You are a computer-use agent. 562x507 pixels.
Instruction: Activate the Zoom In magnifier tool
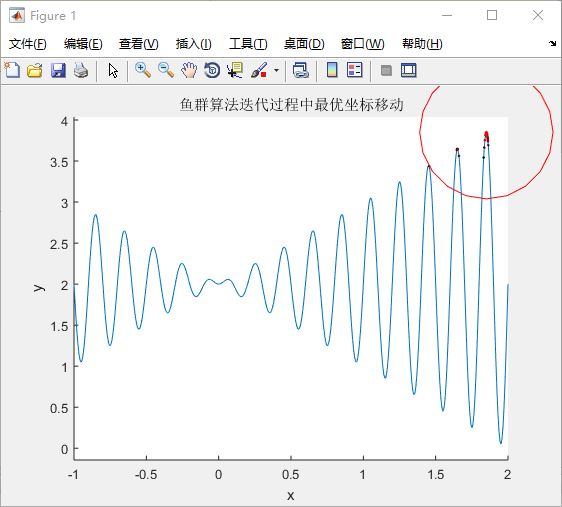(x=143, y=70)
